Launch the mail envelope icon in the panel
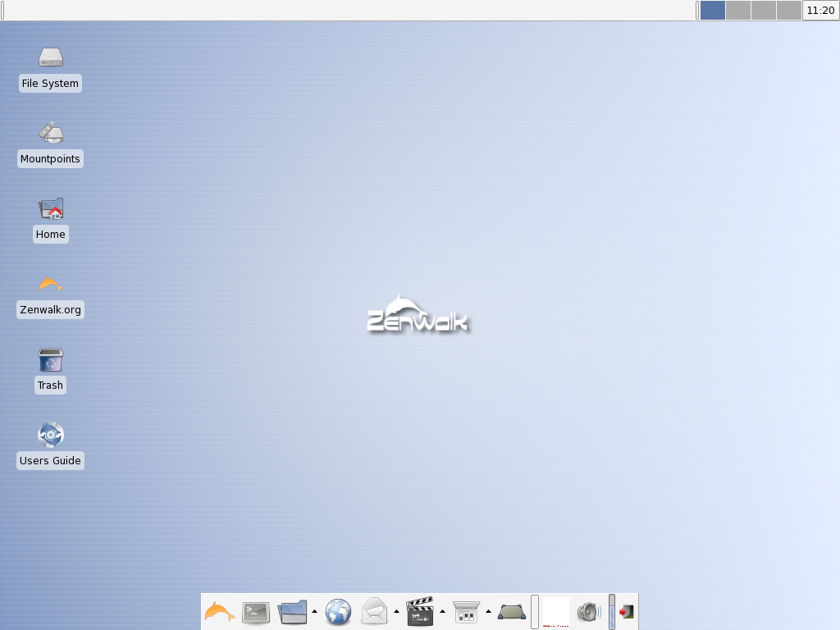 pos(374,612)
